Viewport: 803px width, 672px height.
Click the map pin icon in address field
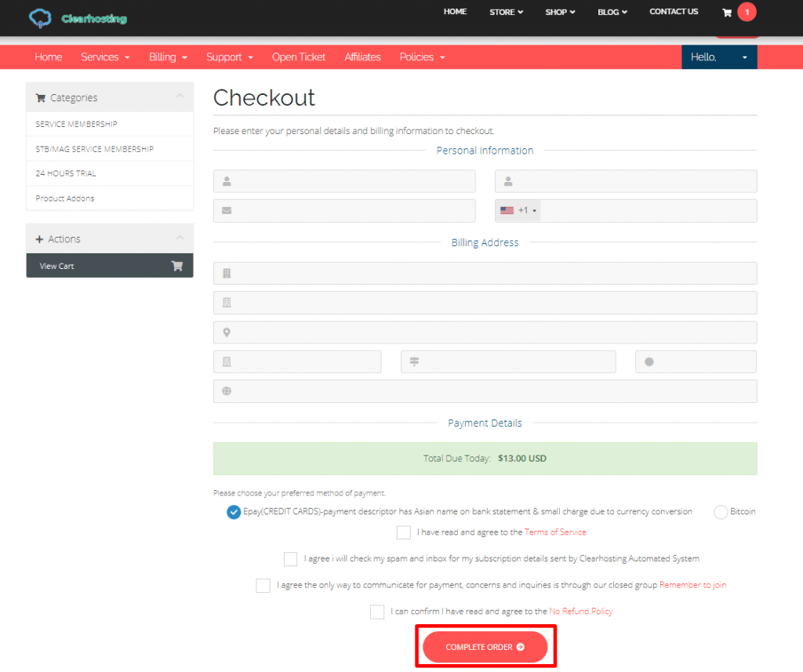click(227, 332)
